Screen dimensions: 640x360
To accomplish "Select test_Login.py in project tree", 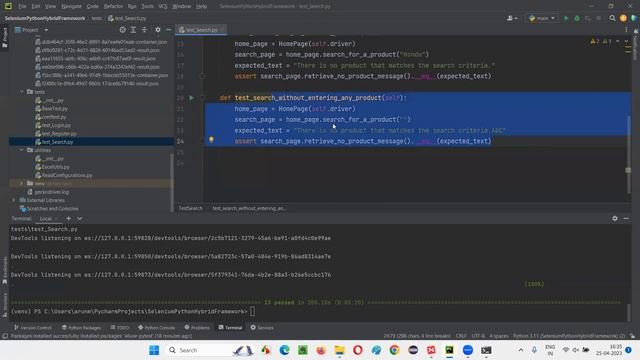I will point(56,125).
